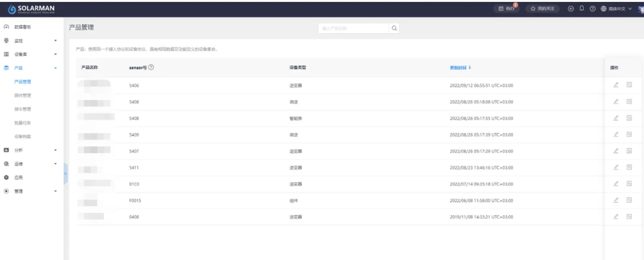Open details for sensor F0015 product
The height and width of the screenshot is (260, 644).
[x=629, y=200]
